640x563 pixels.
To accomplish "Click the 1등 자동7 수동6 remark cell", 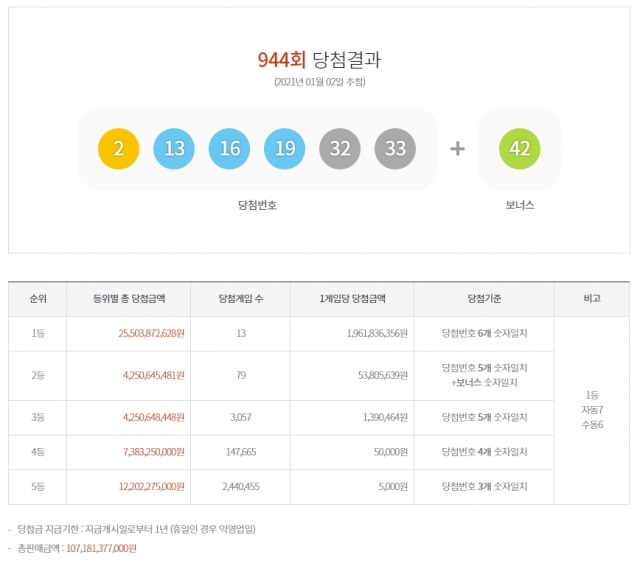I will [592, 410].
